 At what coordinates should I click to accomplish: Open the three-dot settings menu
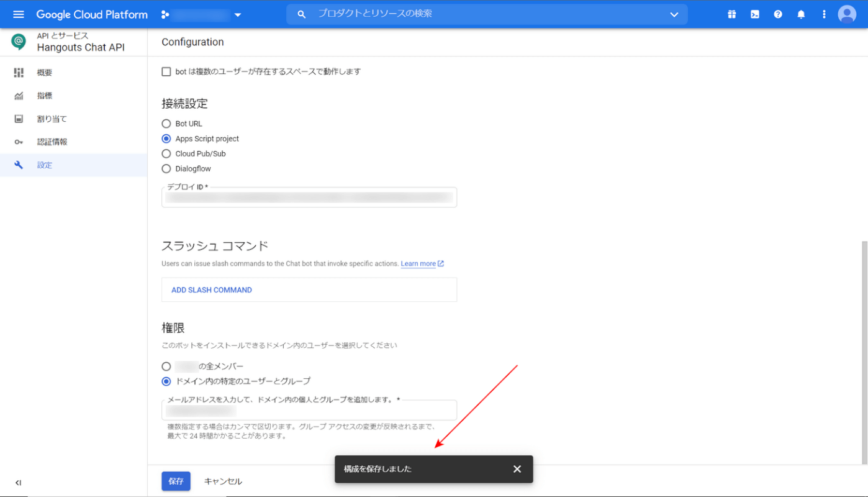click(x=824, y=14)
